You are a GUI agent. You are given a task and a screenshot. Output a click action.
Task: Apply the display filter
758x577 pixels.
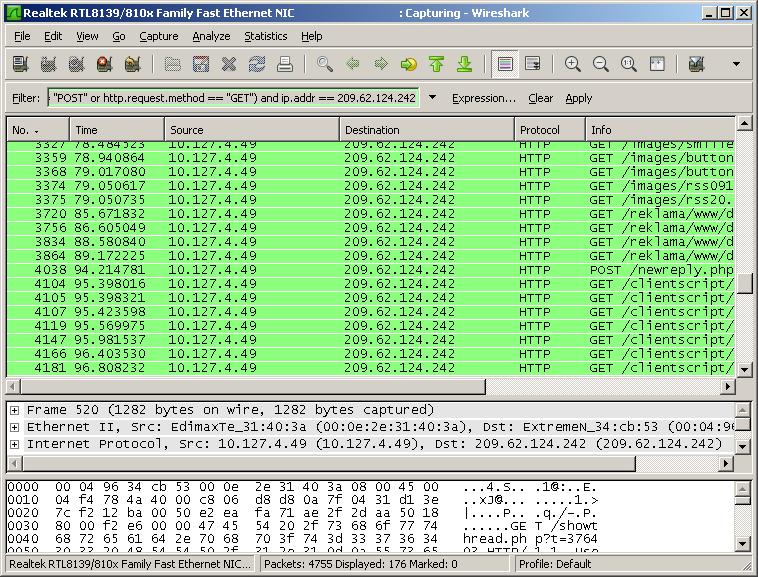[x=579, y=98]
